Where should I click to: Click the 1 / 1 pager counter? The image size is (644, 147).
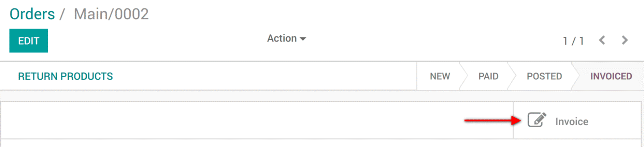573,41
